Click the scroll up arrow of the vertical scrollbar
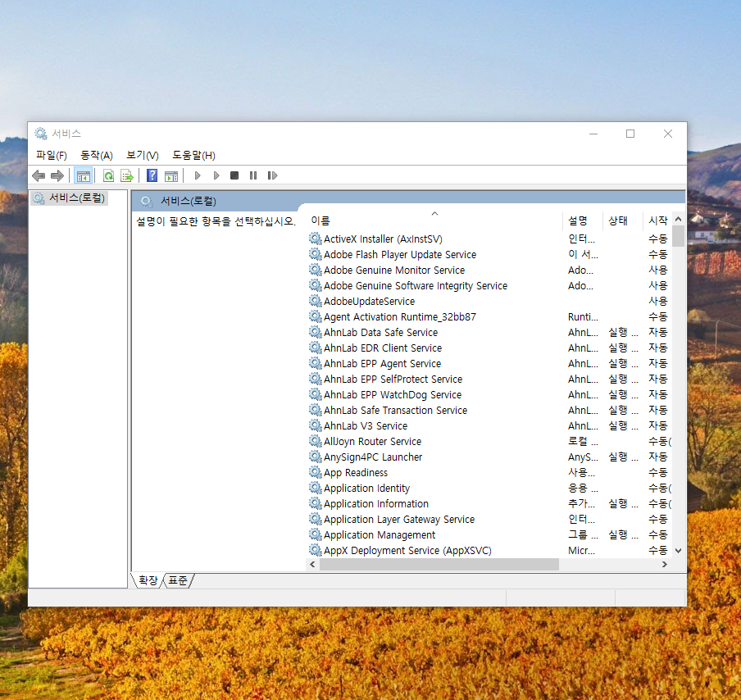 (x=678, y=220)
